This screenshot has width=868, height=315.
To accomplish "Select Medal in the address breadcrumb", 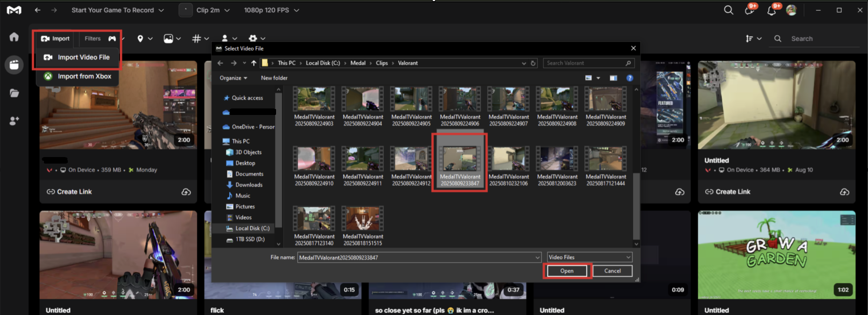I will (x=358, y=63).
